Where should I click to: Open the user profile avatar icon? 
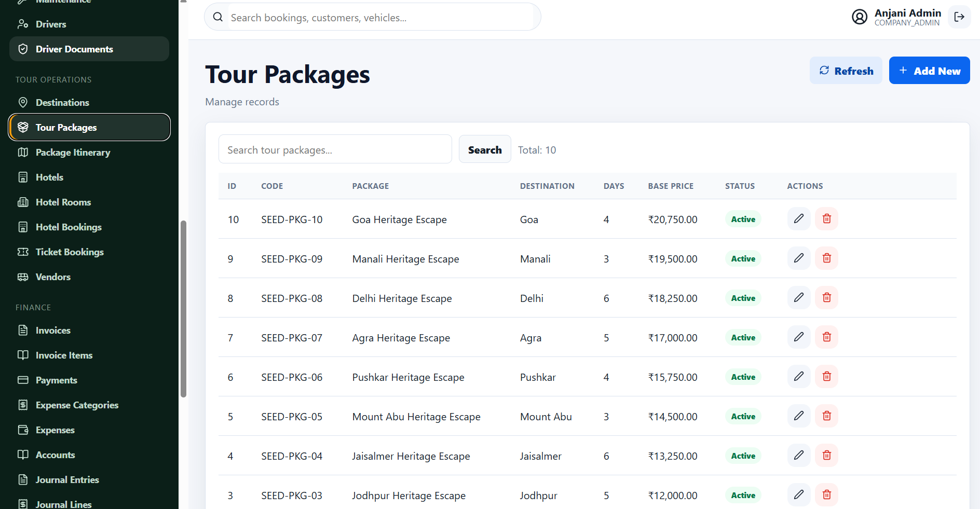(860, 17)
